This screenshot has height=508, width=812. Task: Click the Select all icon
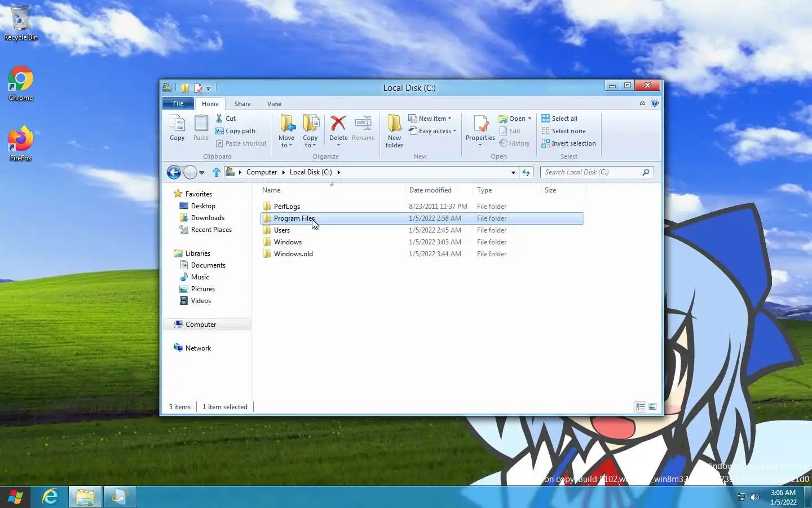click(x=545, y=119)
